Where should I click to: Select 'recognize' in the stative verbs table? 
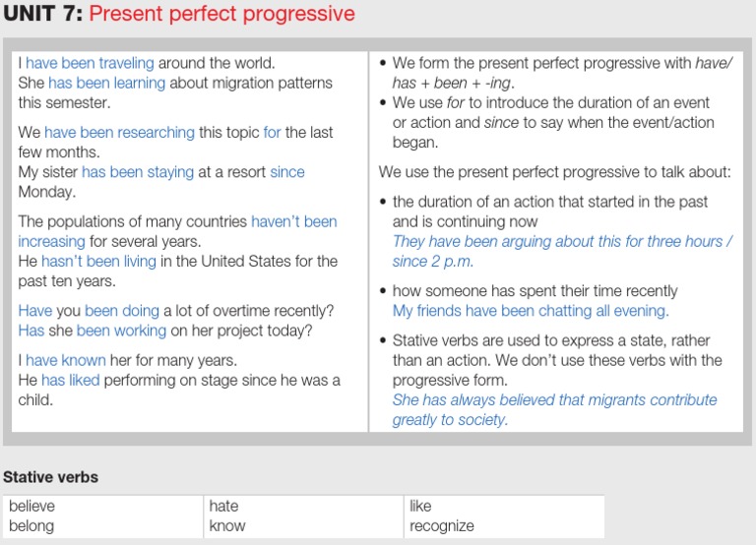[442, 525]
